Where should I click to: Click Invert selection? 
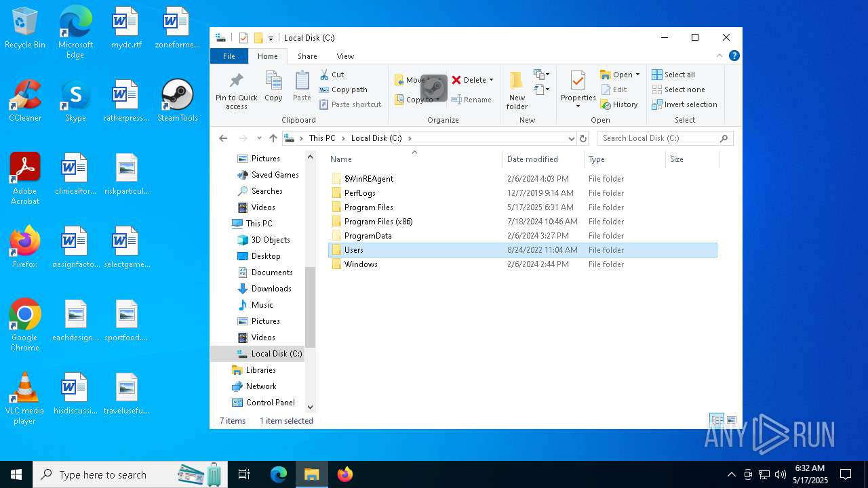tap(684, 104)
